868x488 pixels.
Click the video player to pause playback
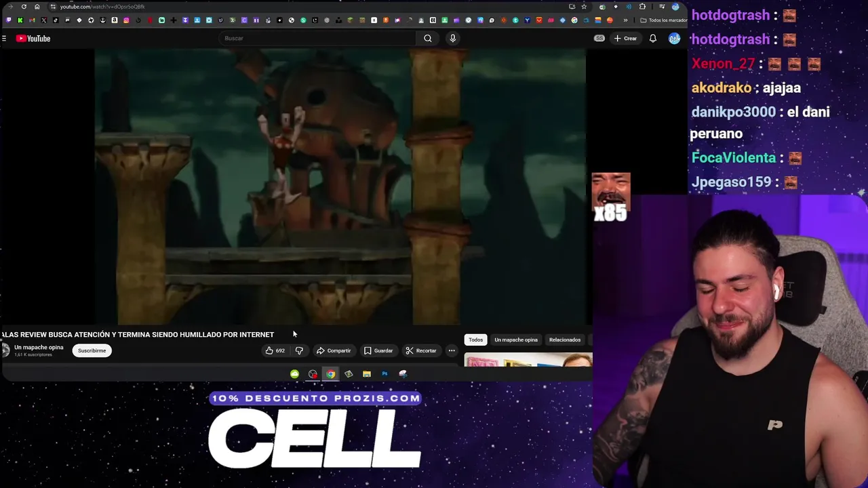click(340, 186)
